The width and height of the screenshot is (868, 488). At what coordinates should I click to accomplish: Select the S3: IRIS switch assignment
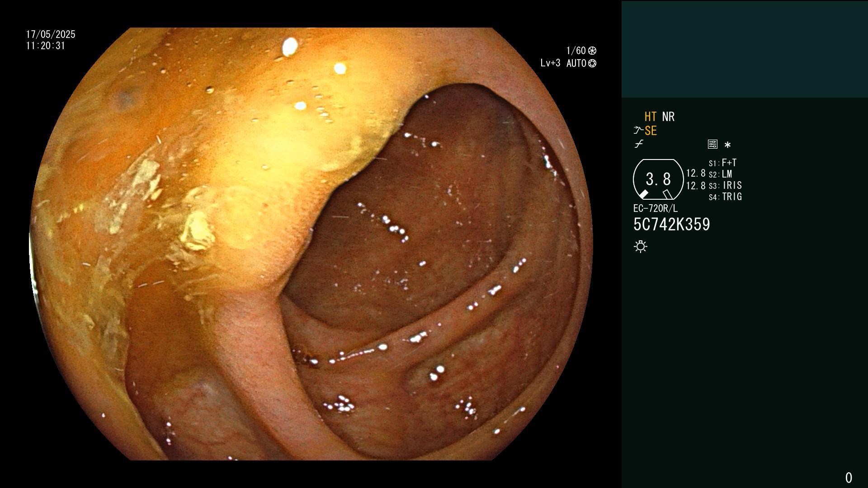click(x=725, y=185)
